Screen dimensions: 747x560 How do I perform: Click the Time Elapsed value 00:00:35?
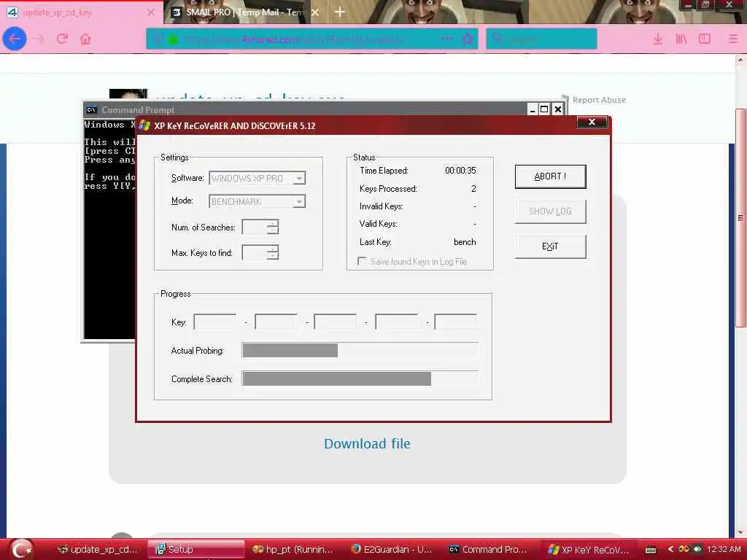pos(460,171)
